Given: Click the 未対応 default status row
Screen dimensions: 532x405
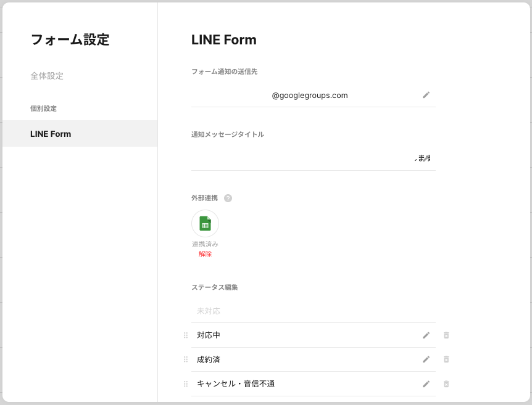Looking at the screenshot, I should (313, 311).
